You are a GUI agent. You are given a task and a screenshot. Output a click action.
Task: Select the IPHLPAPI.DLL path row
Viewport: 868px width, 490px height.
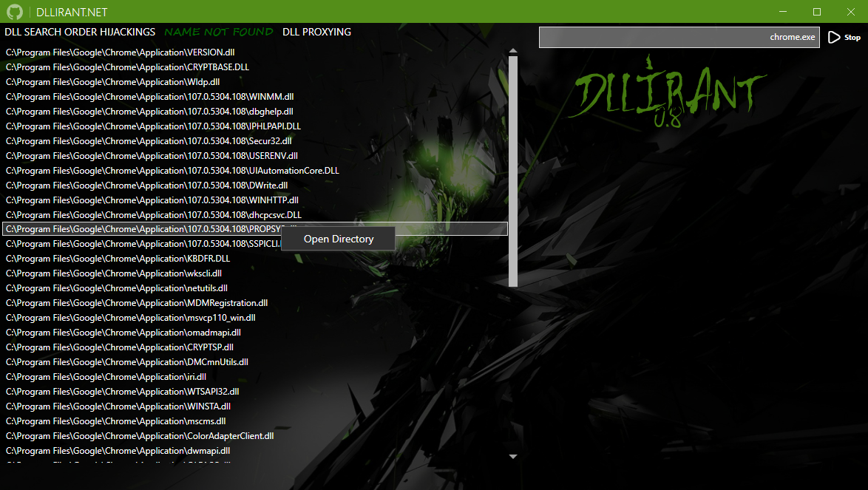[x=255, y=126]
